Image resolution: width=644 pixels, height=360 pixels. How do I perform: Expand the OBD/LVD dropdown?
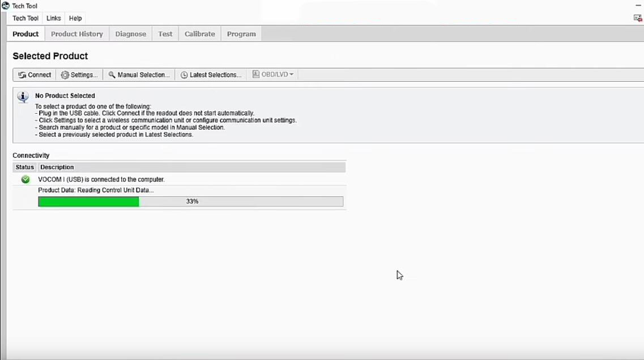(272, 74)
